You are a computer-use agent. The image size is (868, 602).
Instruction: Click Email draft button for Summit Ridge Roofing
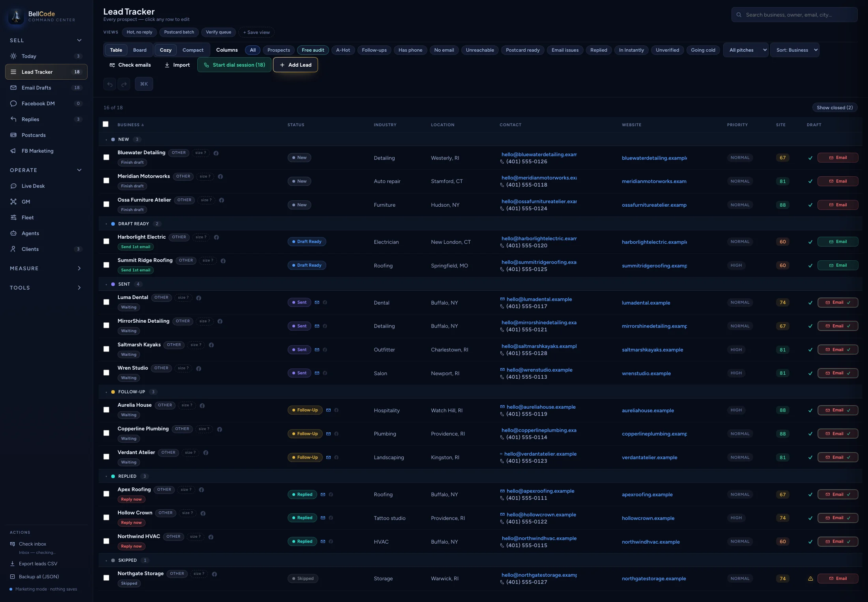point(838,265)
